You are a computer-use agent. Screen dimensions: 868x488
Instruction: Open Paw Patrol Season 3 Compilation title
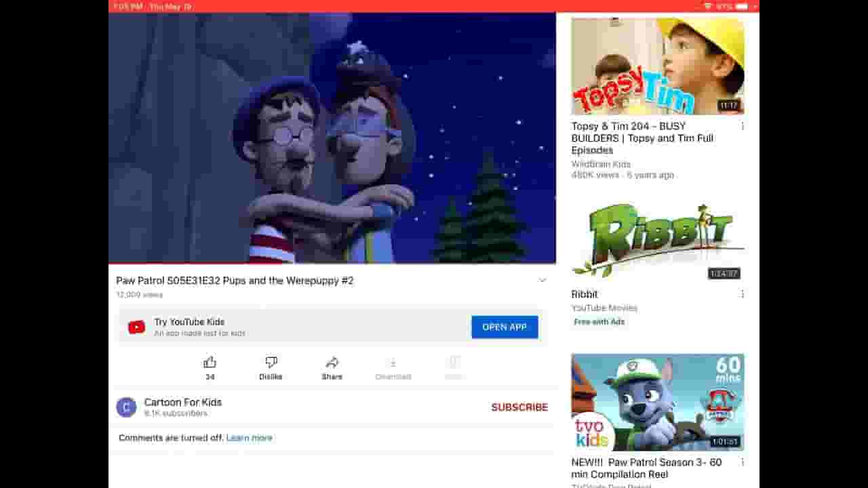646,468
